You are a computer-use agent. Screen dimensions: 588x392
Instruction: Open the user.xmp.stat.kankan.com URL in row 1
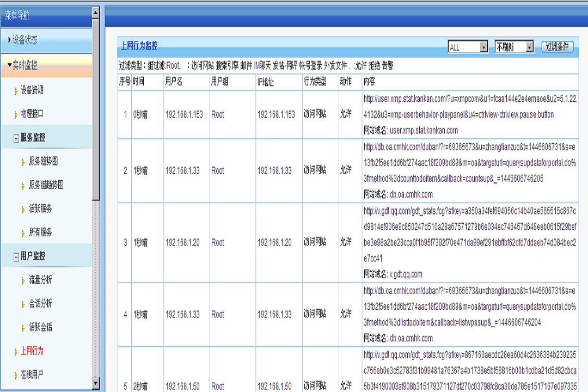click(x=470, y=107)
